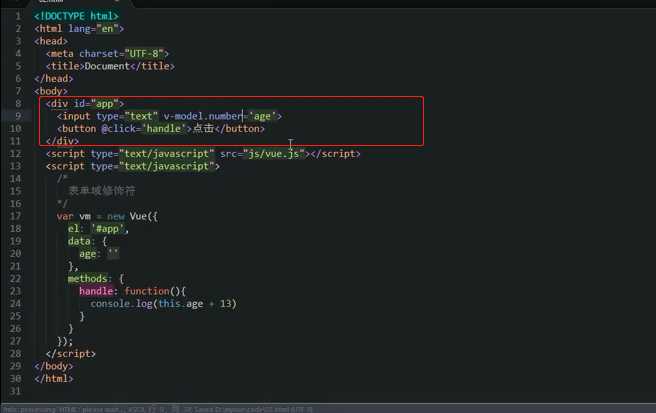Click the closing </script> tag on line 28

(71, 354)
